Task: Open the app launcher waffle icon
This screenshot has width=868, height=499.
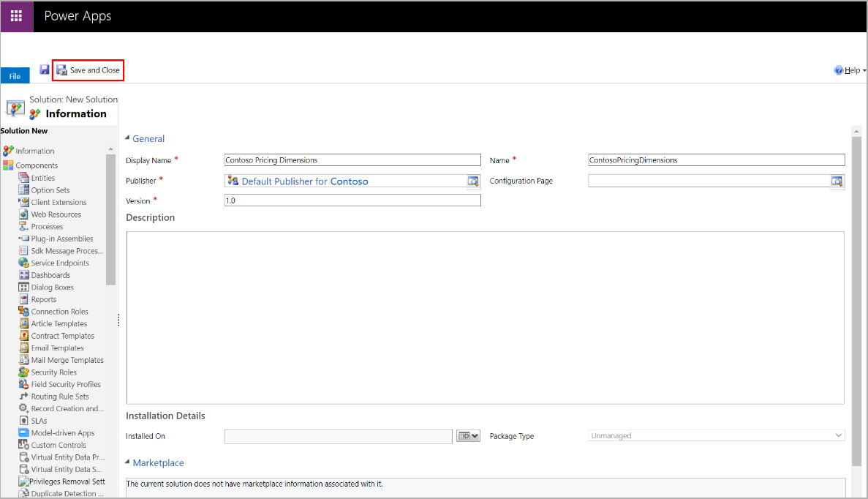Action: 17,16
